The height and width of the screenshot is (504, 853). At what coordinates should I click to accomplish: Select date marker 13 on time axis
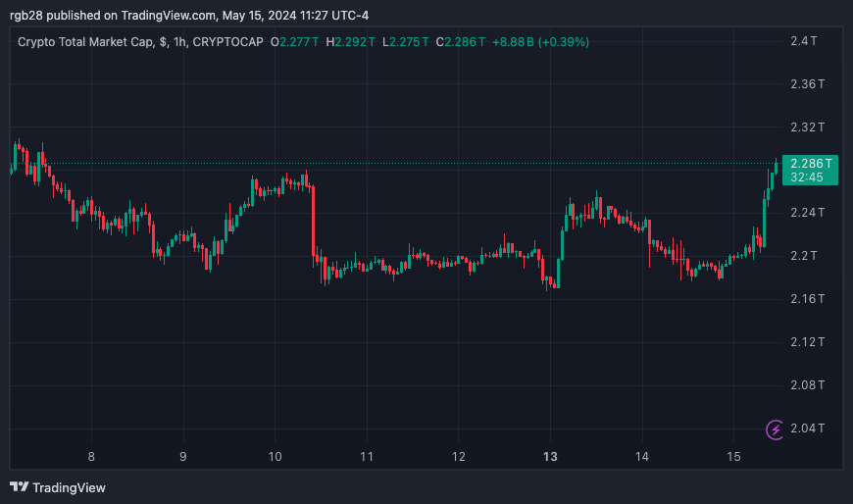(x=550, y=457)
